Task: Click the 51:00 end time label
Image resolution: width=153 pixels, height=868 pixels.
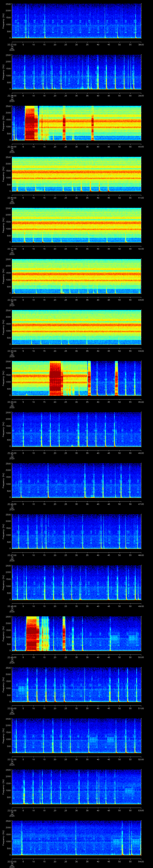Action: click(x=141, y=708)
